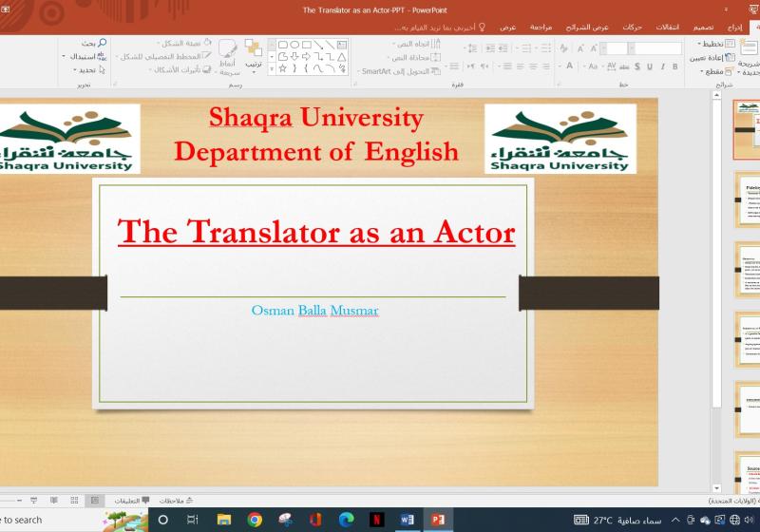Select the star shape in shapes gallery

282,68
